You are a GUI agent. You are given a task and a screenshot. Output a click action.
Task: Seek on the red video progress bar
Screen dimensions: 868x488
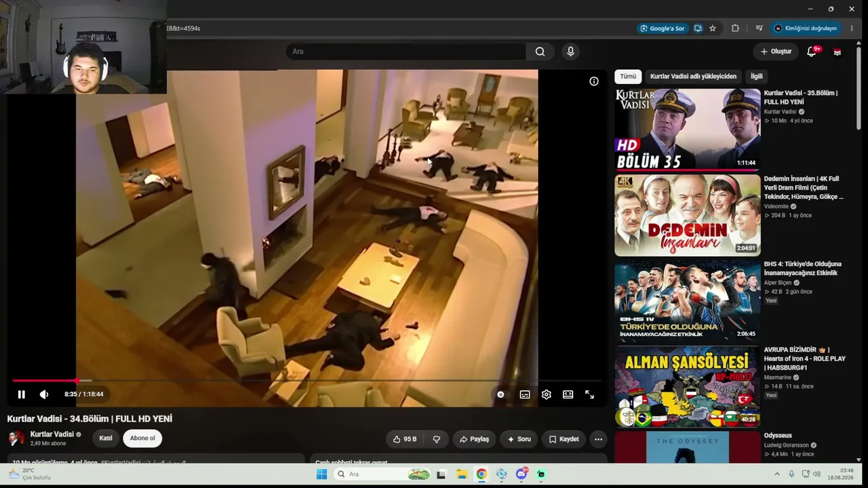[x=307, y=381]
